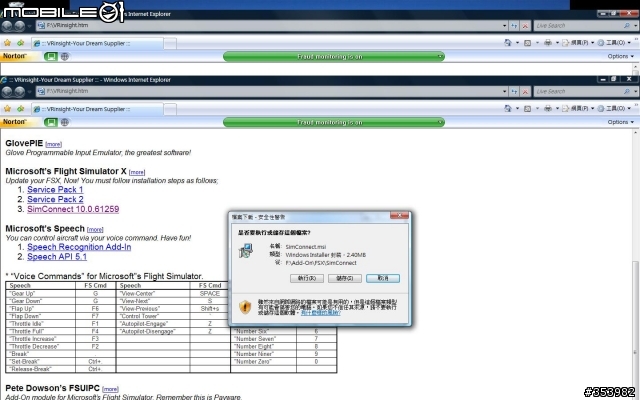Open Norton Options in the back IE window
640x400 pixels.
(x=620, y=56)
